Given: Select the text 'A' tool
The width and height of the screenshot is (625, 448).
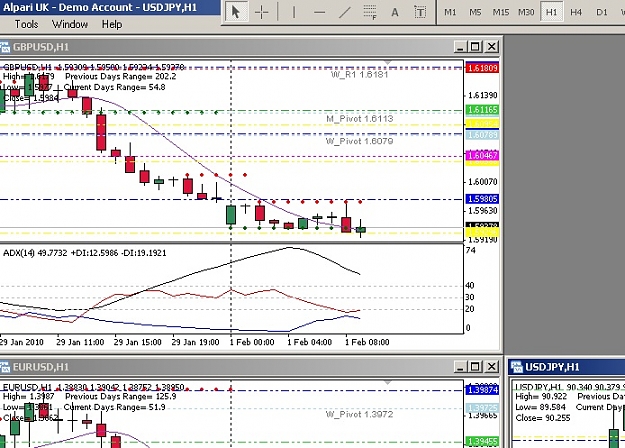Looking at the screenshot, I should coord(395,12).
